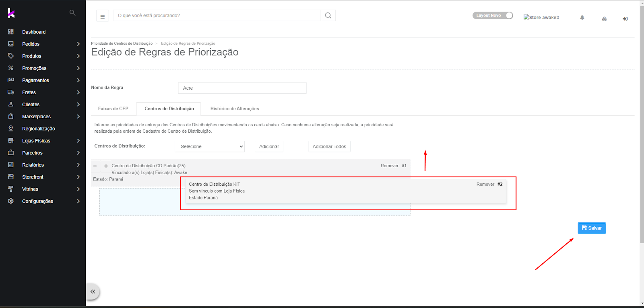Open Histórico de Alterações tab
The image size is (644, 308).
[x=235, y=109]
